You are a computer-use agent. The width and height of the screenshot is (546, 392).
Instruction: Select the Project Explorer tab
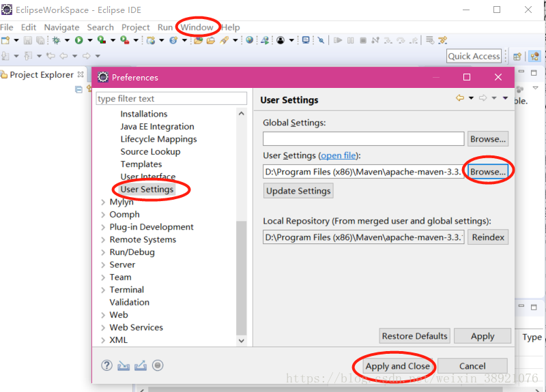click(x=42, y=74)
